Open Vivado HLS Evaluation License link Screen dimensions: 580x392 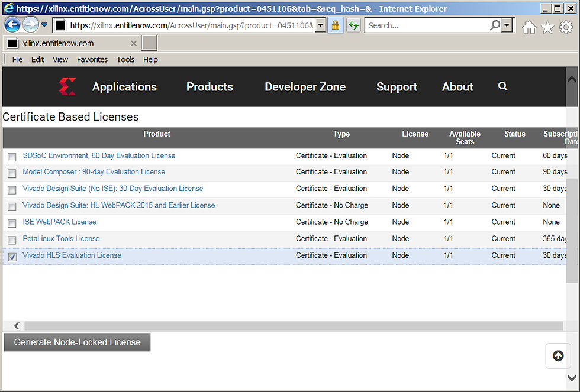tap(72, 255)
